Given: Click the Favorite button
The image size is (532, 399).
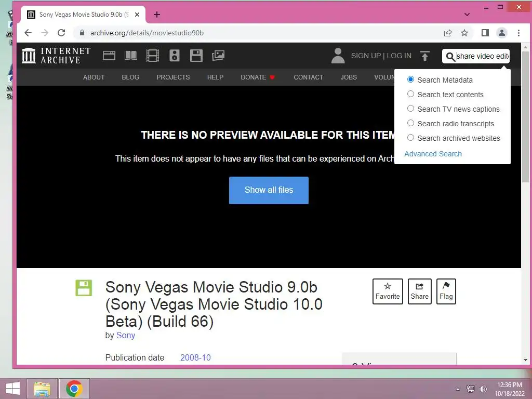Looking at the screenshot, I should pos(388,291).
